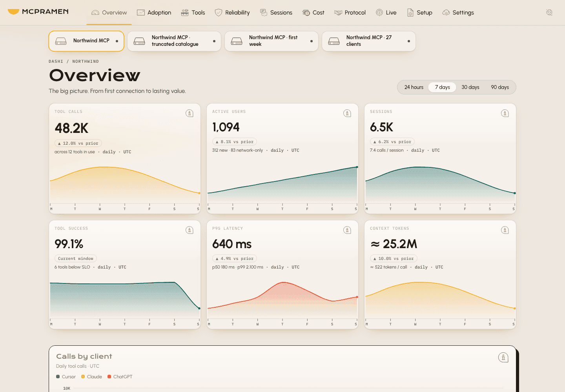565x392 pixels.
Task: Toggle the Claude legend series
Action: tap(91, 377)
